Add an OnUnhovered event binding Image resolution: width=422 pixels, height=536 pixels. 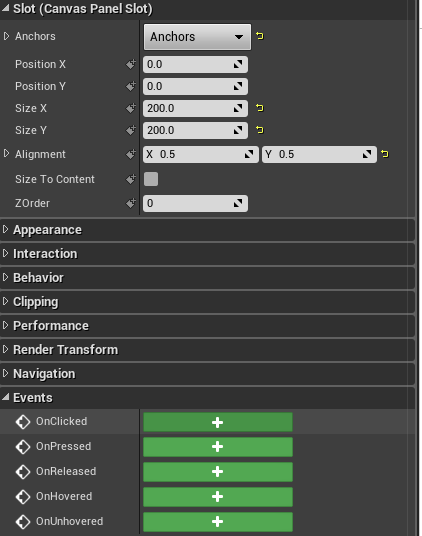click(218, 522)
